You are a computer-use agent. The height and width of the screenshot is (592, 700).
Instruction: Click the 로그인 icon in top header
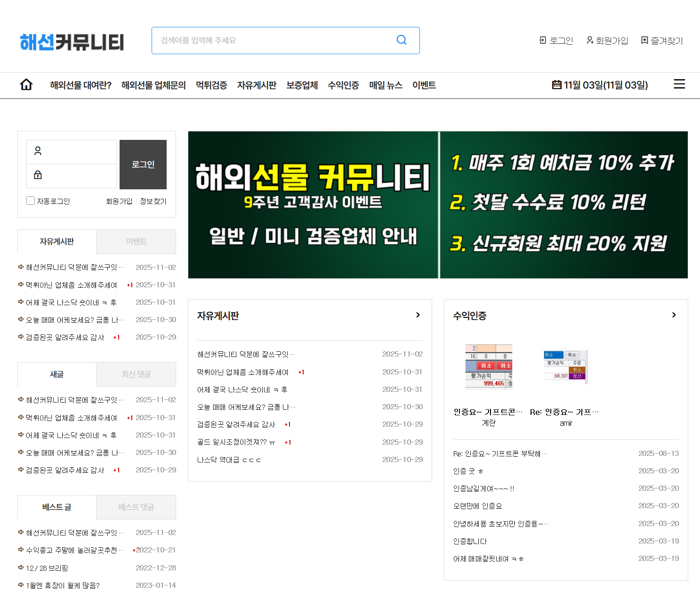(542, 41)
